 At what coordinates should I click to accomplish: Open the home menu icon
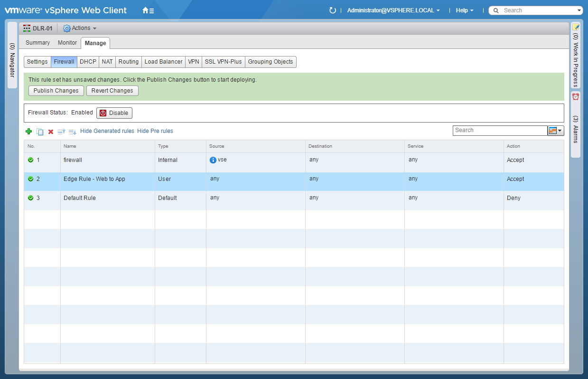(x=148, y=10)
